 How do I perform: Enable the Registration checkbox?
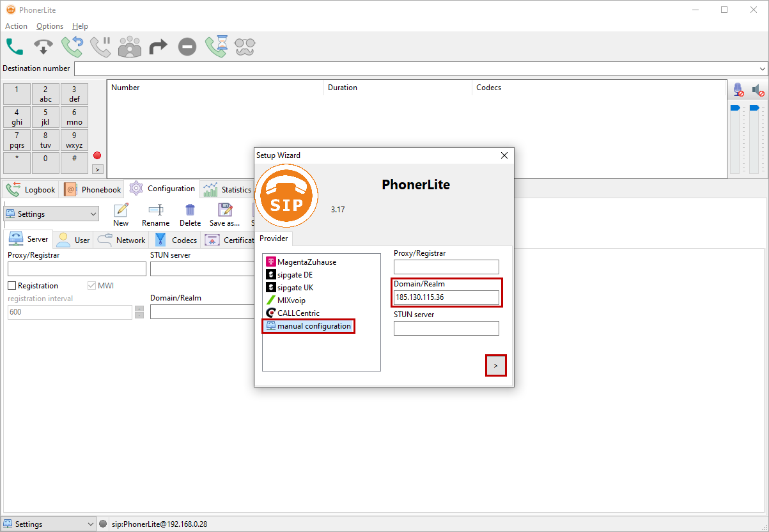coord(12,286)
